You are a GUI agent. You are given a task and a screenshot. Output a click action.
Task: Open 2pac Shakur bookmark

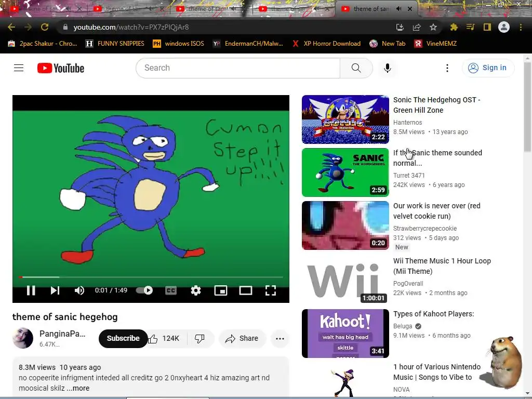click(x=43, y=44)
